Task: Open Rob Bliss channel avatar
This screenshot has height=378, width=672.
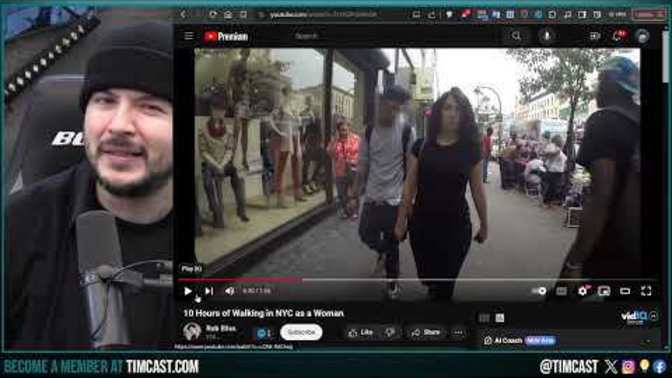Action: (x=192, y=331)
